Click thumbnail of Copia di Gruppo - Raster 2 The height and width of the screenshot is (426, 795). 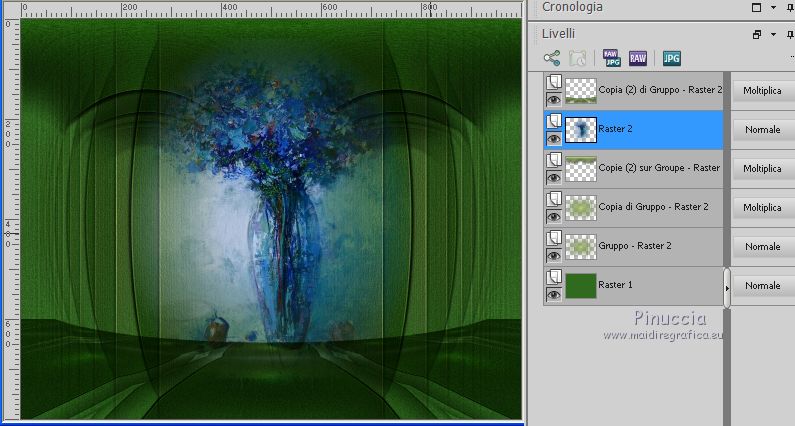[581, 208]
